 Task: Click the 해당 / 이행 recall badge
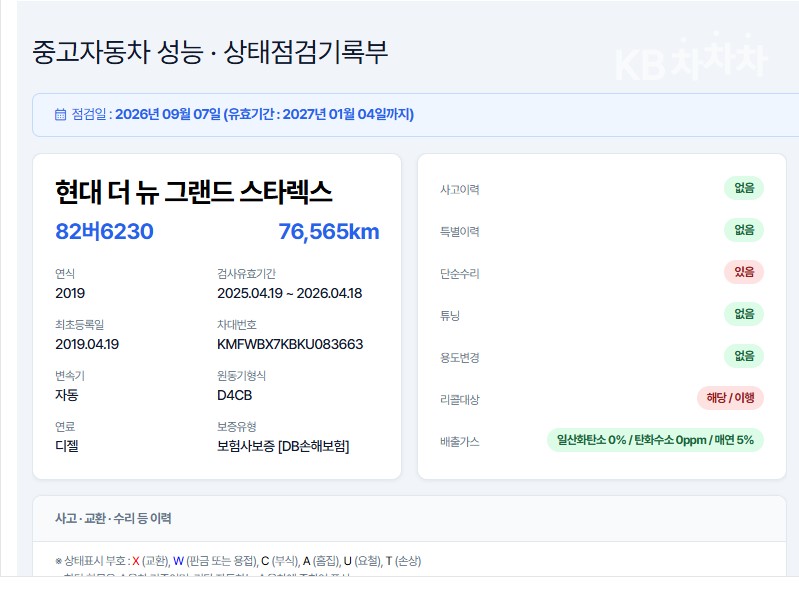(730, 398)
